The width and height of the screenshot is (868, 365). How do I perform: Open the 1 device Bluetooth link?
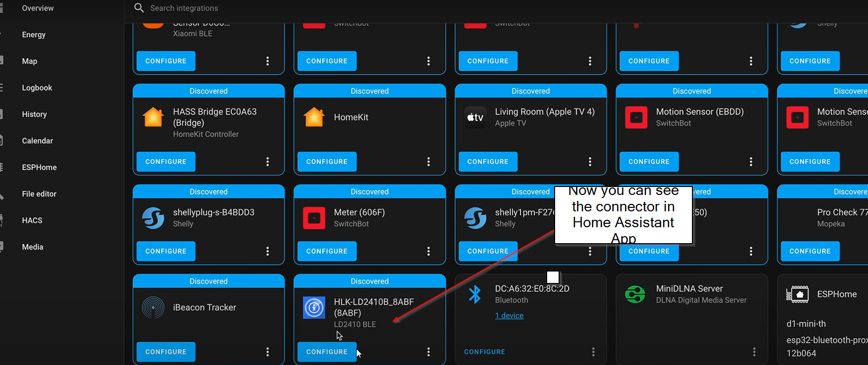pyautogui.click(x=509, y=315)
